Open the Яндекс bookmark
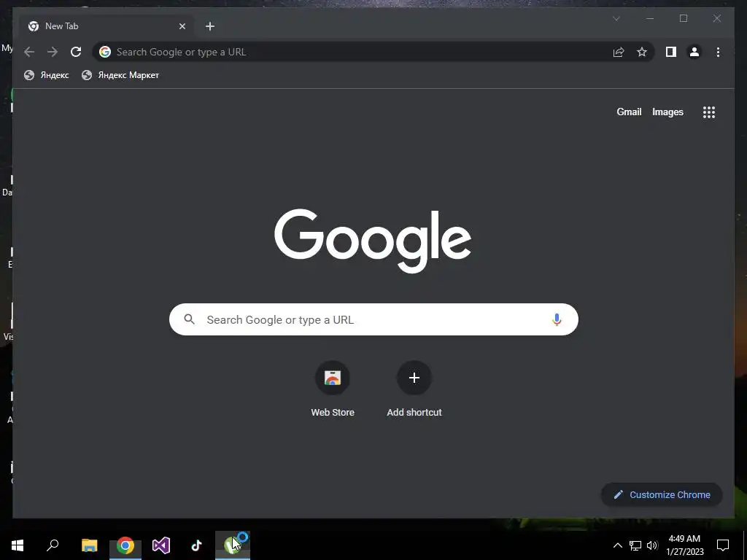 [46, 75]
